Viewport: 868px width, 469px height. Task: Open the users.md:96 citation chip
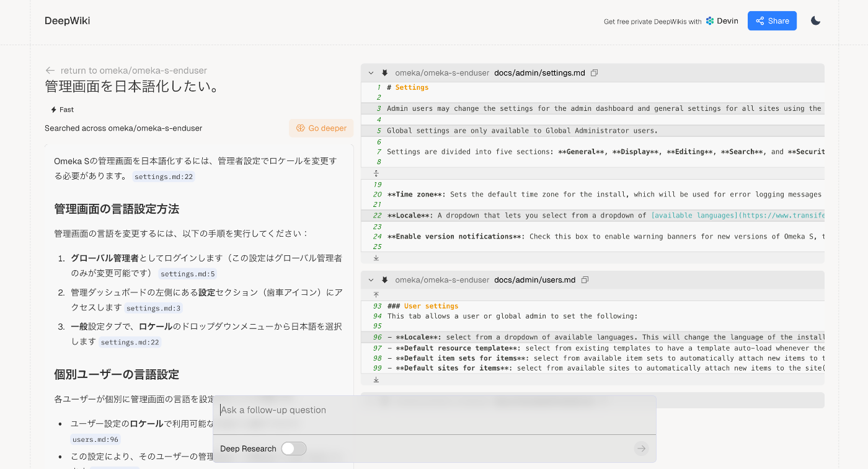pos(95,439)
